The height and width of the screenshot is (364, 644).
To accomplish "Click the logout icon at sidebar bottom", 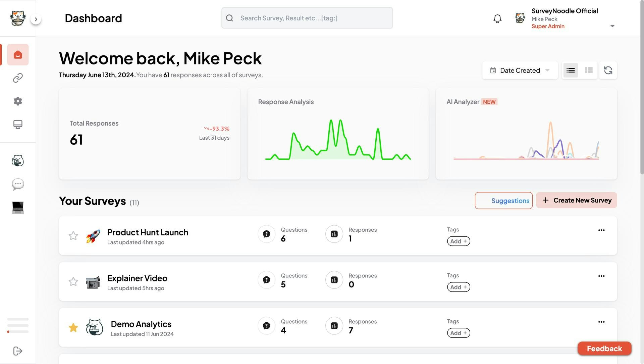I will (x=18, y=351).
